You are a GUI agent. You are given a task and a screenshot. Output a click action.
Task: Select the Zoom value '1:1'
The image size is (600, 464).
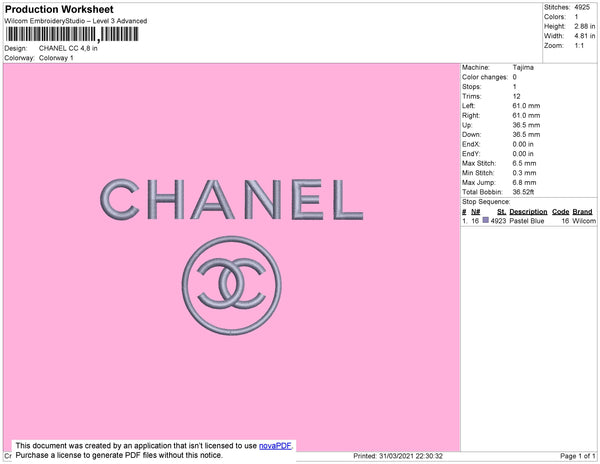579,46
